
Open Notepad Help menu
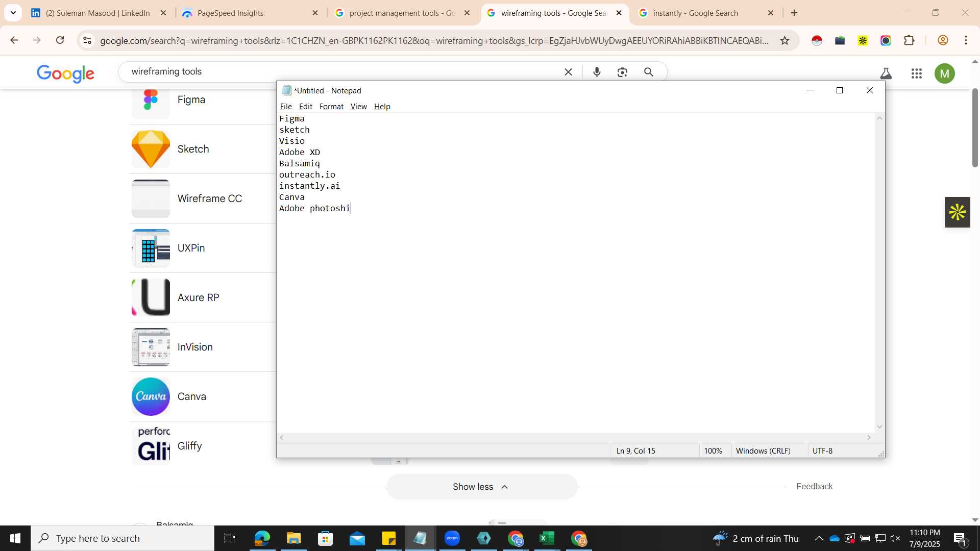pos(382,106)
